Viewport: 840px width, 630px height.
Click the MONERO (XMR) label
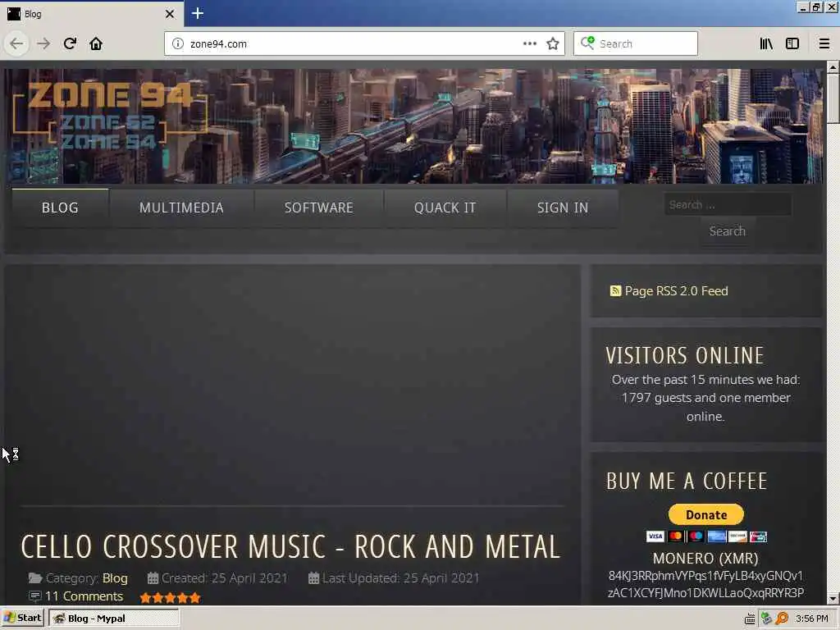705,558
